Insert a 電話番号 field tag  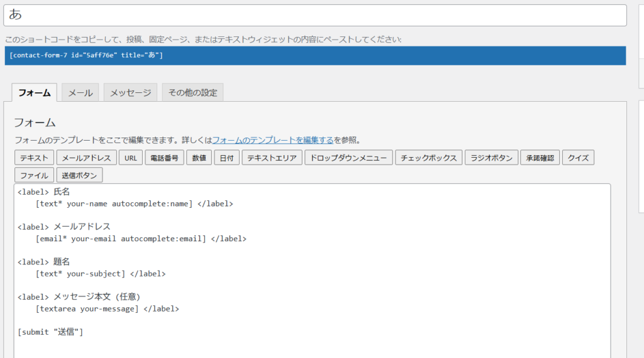point(165,158)
